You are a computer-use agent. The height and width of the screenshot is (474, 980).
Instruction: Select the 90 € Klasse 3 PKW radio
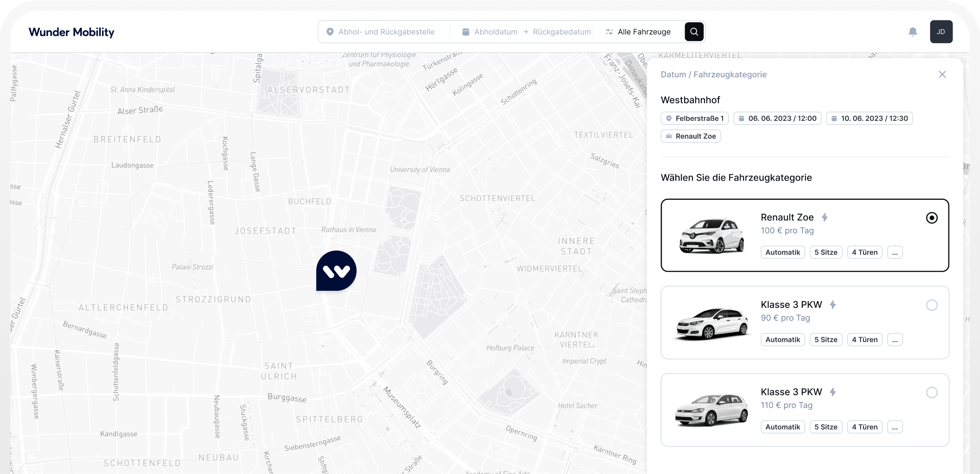pyautogui.click(x=931, y=305)
